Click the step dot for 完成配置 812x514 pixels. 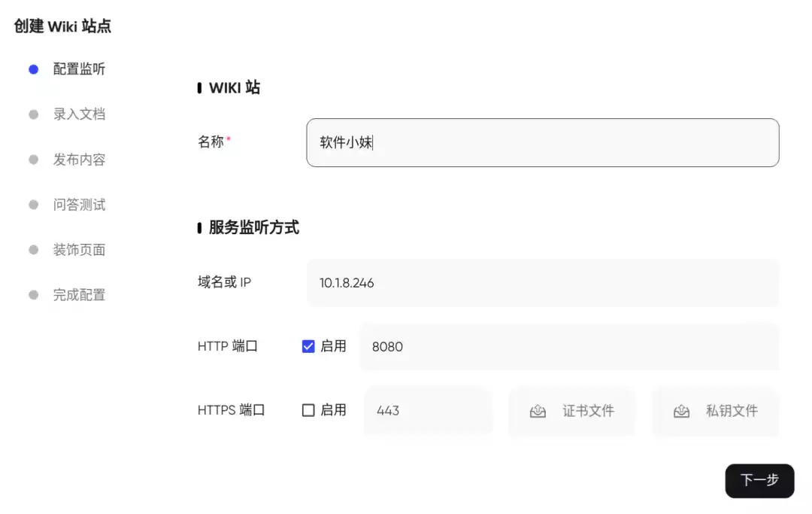(x=33, y=294)
